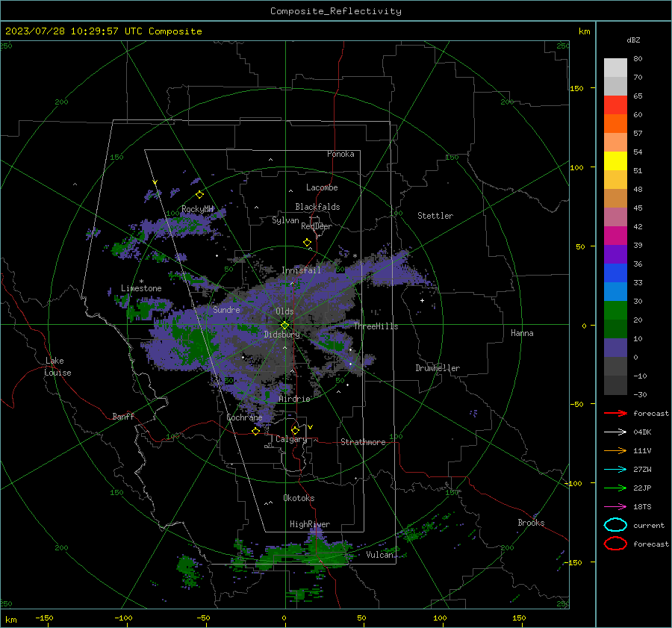672x628 pixels.
Task: Click the red forecast ellipse icon
Action: click(x=615, y=544)
